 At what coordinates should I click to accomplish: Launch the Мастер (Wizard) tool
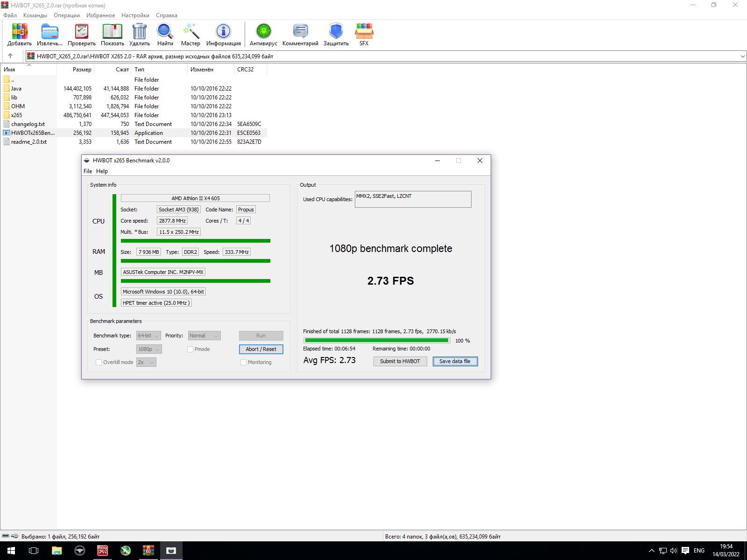(190, 35)
